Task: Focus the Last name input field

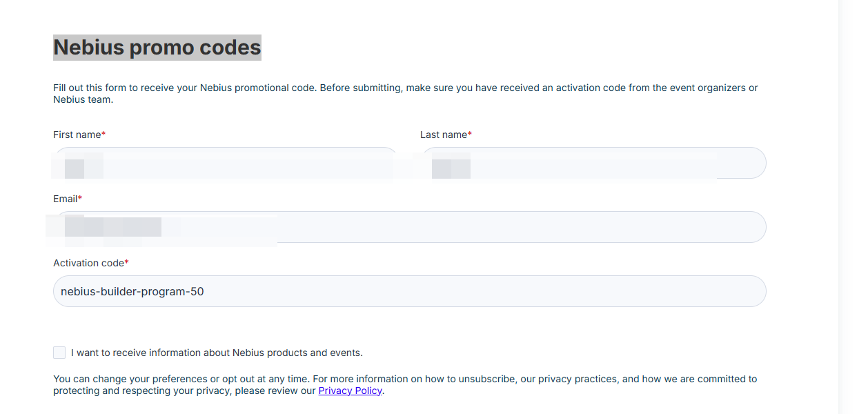Action: pos(593,163)
